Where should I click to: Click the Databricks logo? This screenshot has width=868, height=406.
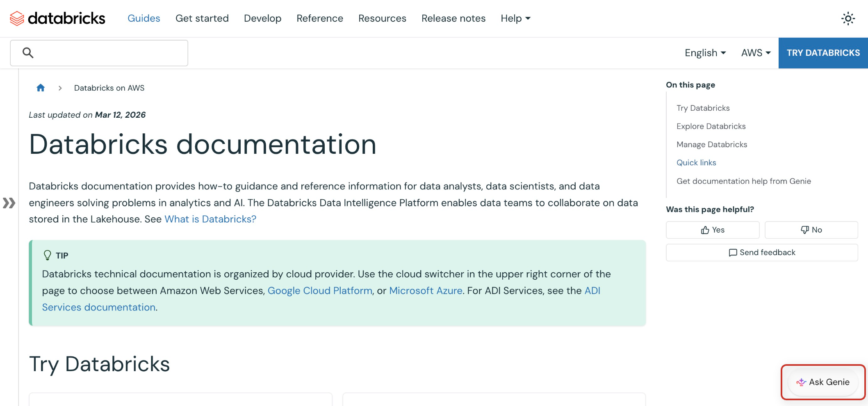pyautogui.click(x=57, y=18)
